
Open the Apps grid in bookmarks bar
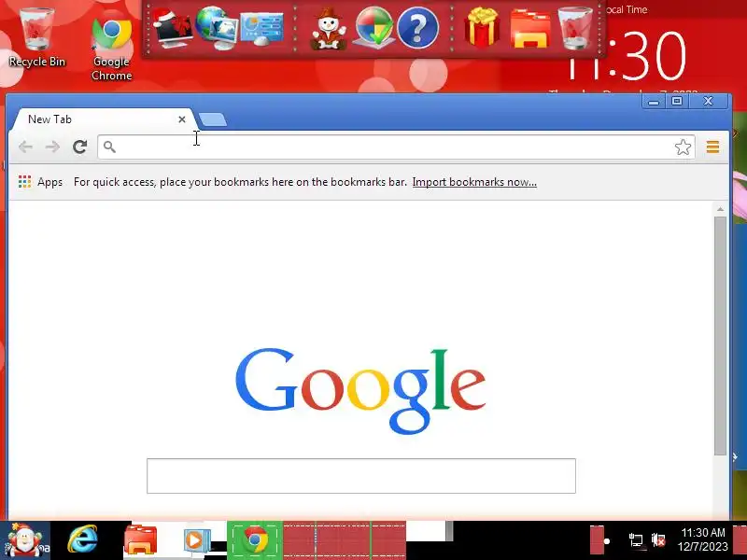point(40,182)
